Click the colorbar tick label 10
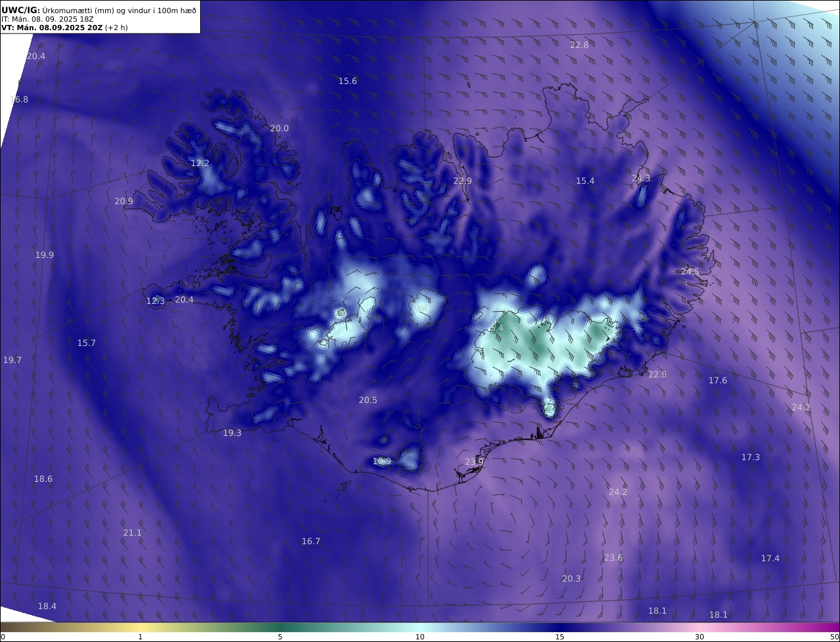Screen dimensions: 840x642 tap(420, 637)
